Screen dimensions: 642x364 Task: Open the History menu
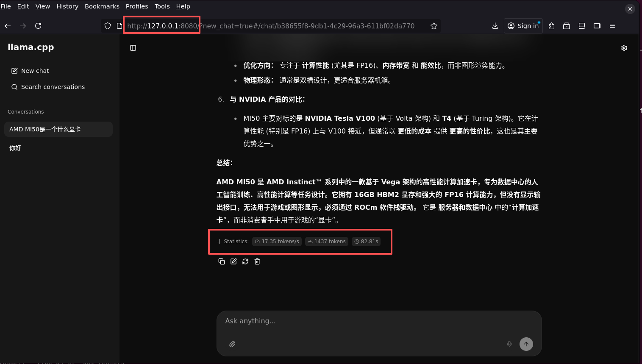[x=67, y=6]
